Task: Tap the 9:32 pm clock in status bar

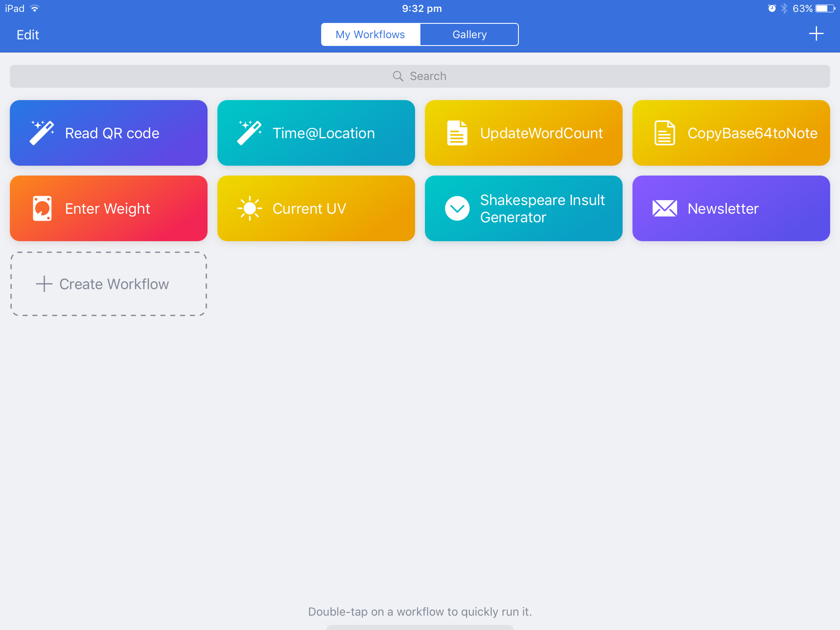Action: click(x=422, y=8)
